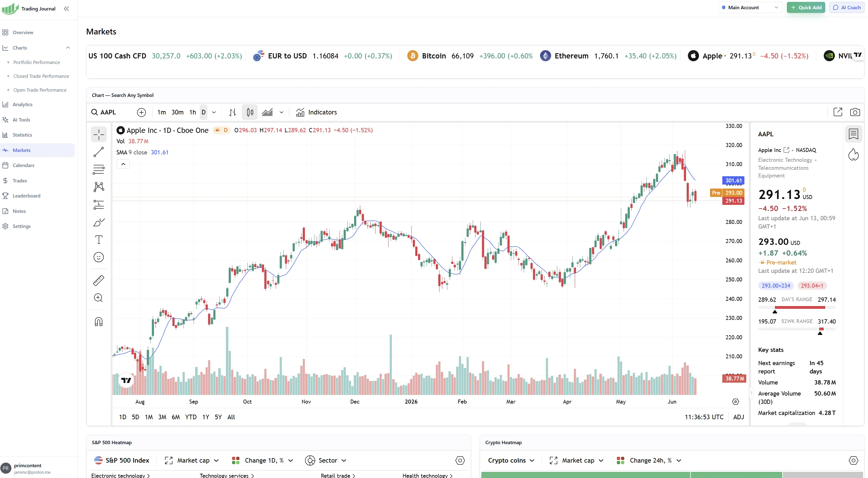Select the trend line drawing tool

click(x=98, y=152)
